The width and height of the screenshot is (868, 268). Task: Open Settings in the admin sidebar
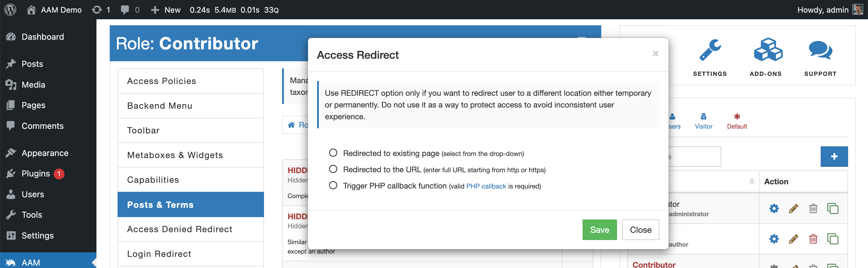click(48, 235)
